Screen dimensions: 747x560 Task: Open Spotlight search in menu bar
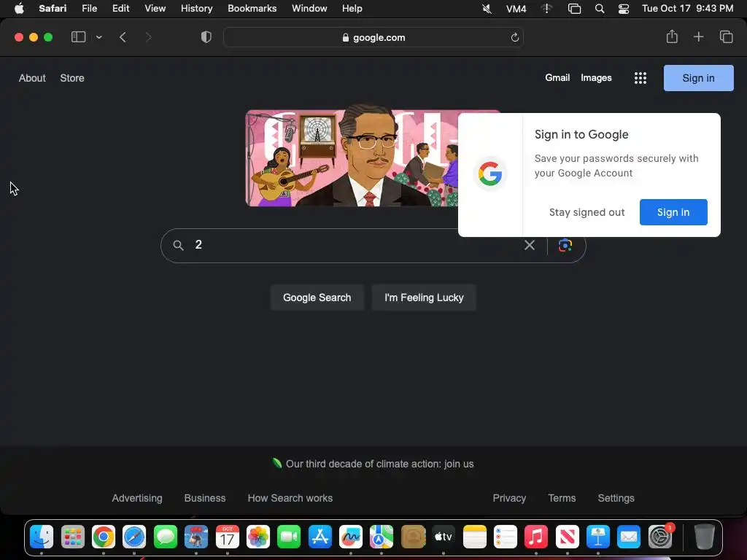(600, 9)
